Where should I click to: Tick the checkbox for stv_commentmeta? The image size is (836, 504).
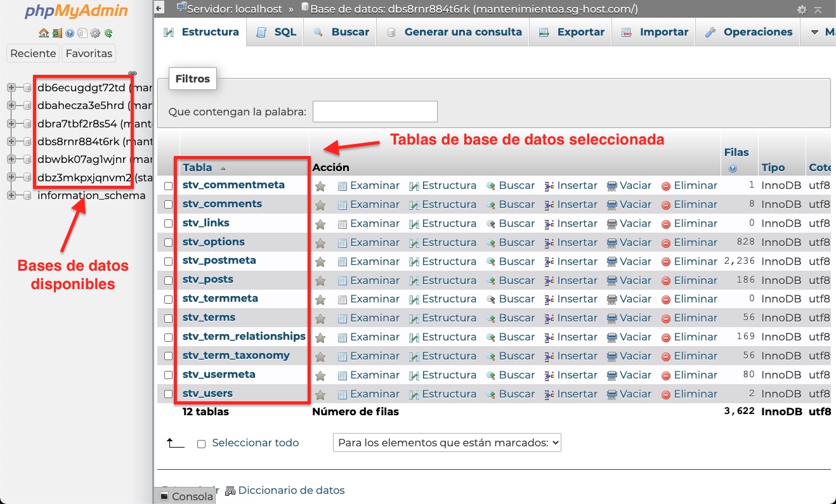169,186
